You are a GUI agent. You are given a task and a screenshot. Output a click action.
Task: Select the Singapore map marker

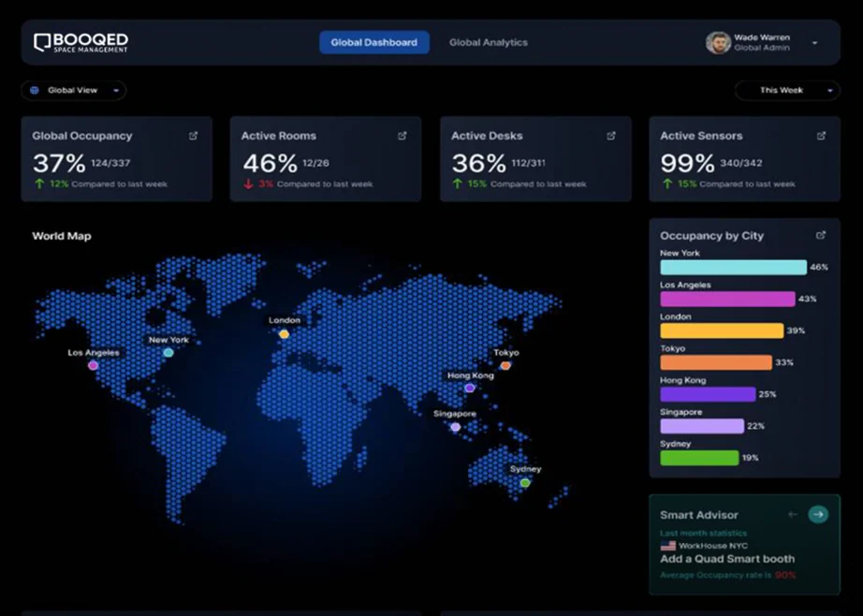click(x=455, y=427)
